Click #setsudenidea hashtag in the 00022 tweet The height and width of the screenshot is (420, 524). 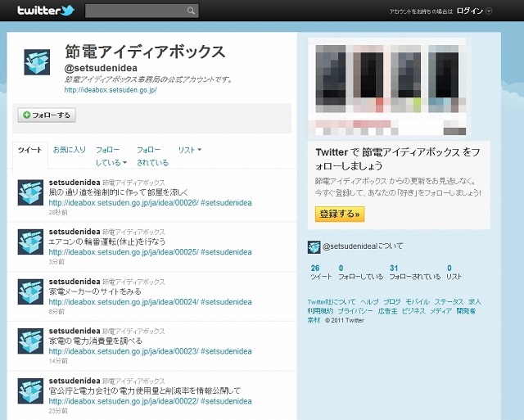[226, 401]
